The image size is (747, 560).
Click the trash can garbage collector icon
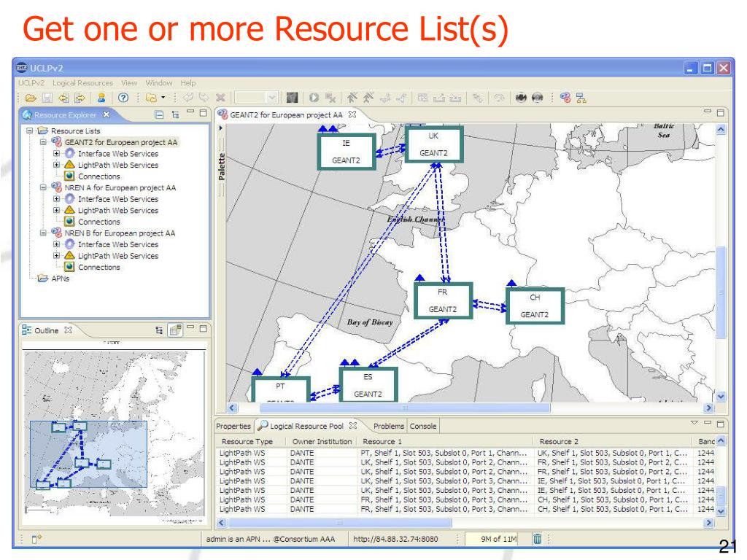[538, 539]
